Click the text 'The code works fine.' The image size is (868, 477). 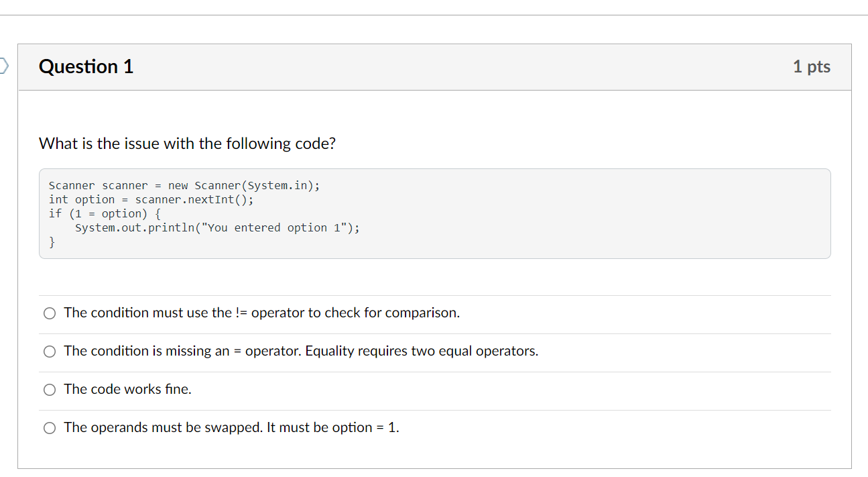click(x=128, y=389)
